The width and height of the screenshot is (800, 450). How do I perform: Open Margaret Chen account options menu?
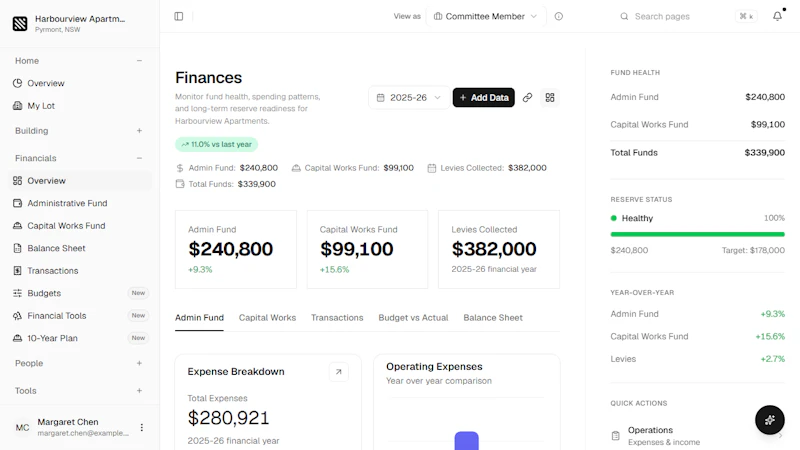(x=142, y=428)
